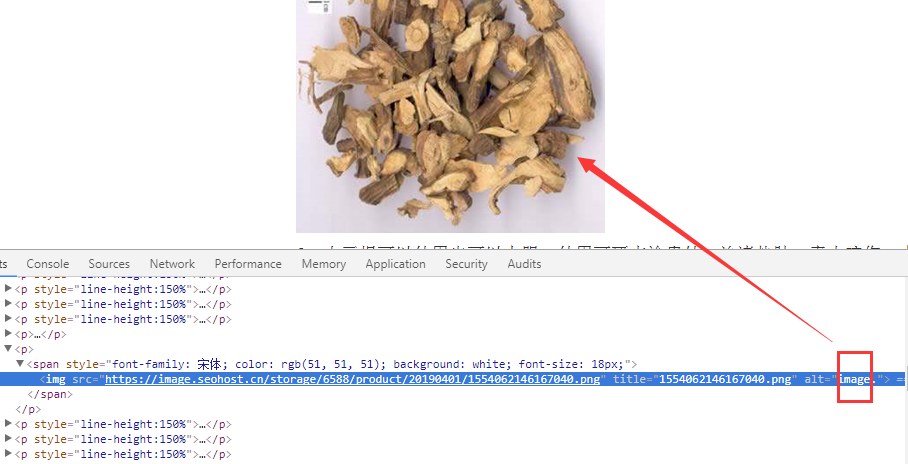Viewport: 908px width, 464px height.
Task: Select title value 1554062146167040.png
Action: tap(725, 379)
